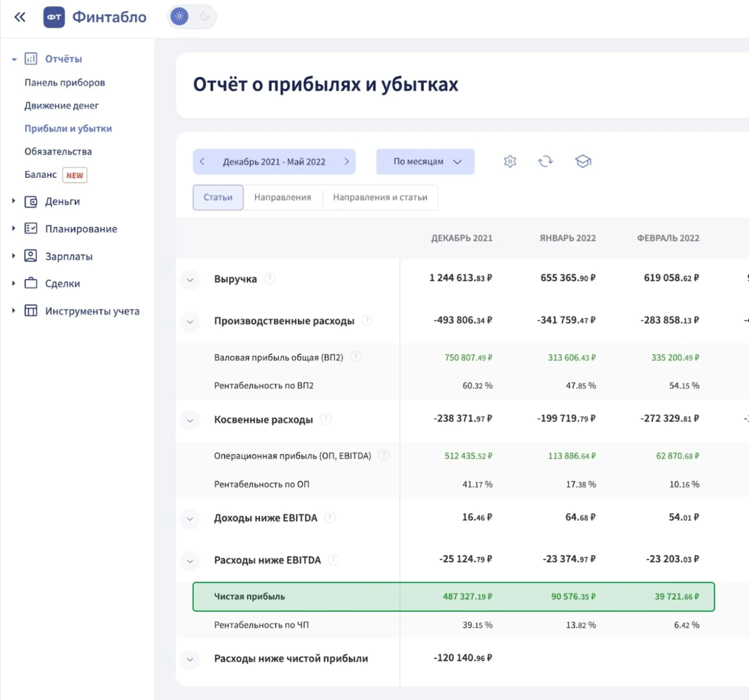Click the Деньги wallet icon
Image resolution: width=749 pixels, height=700 pixels.
click(x=31, y=202)
